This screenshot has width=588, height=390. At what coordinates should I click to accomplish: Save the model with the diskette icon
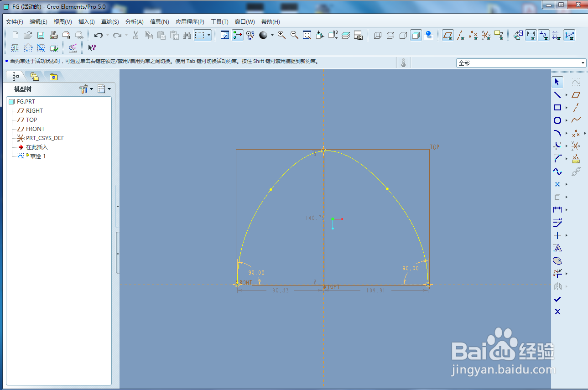click(41, 35)
